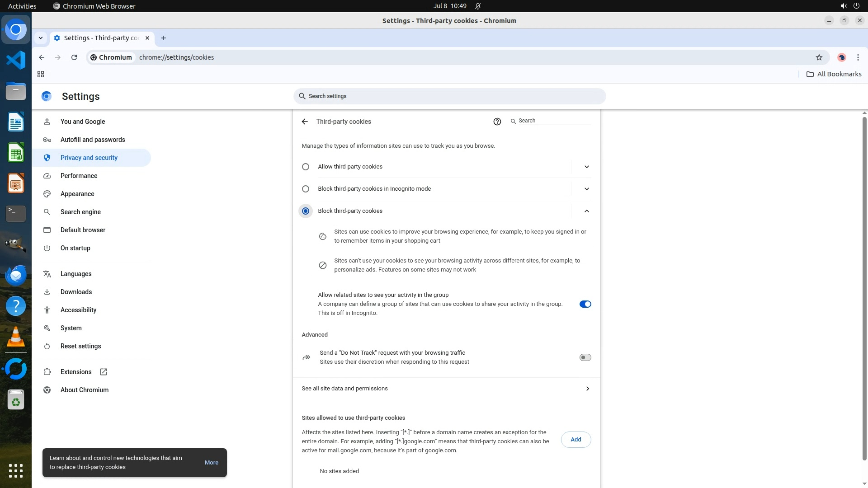868x488 pixels.
Task: Click the Add button for allowed sites
Action: pos(576,440)
